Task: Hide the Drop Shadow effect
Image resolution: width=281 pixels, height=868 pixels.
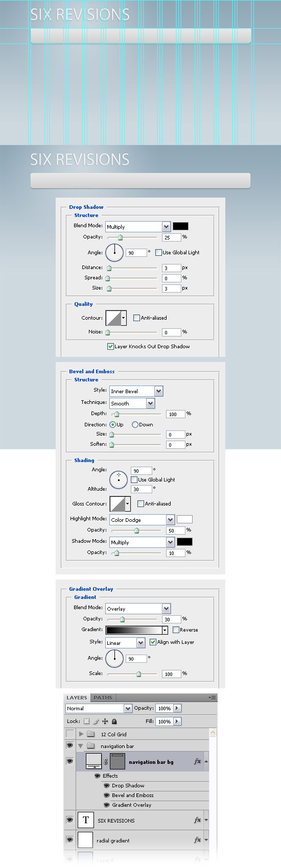Action: pos(107,785)
